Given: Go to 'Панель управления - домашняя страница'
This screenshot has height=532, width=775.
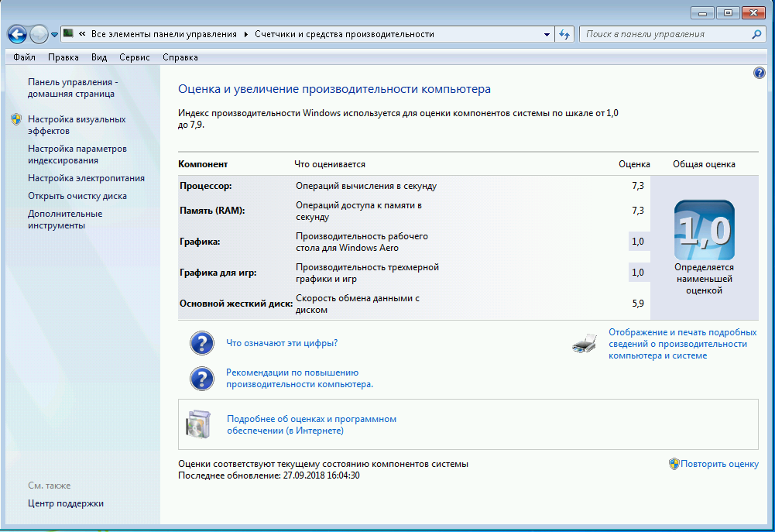Looking at the screenshot, I should click(73, 88).
